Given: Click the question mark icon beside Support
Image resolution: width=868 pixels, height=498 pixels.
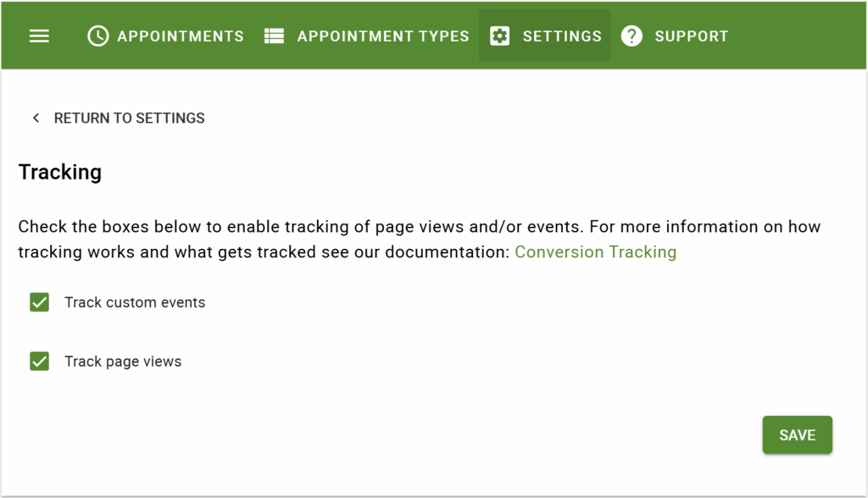Looking at the screenshot, I should [632, 36].
